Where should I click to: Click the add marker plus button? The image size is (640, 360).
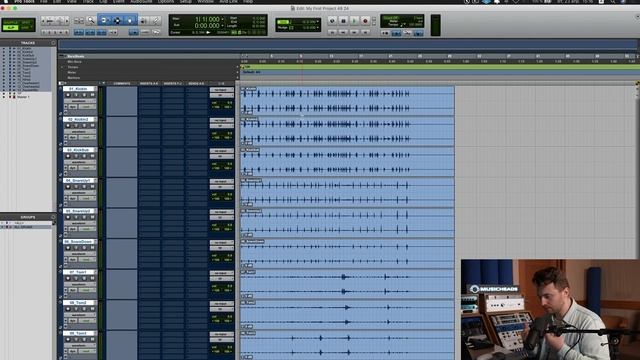tap(238, 78)
